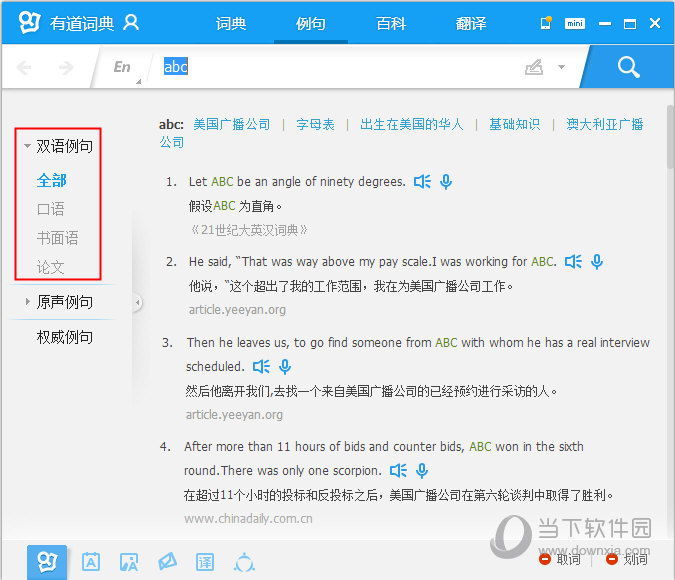Viewport: 675px width, 580px height.
Task: Select 书面语 filter in sidebar
Action: point(58,238)
